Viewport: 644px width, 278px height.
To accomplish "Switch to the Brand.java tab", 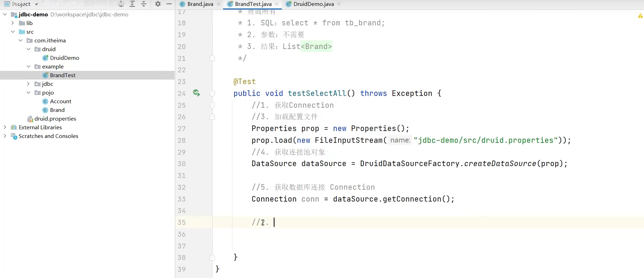I will [x=200, y=4].
